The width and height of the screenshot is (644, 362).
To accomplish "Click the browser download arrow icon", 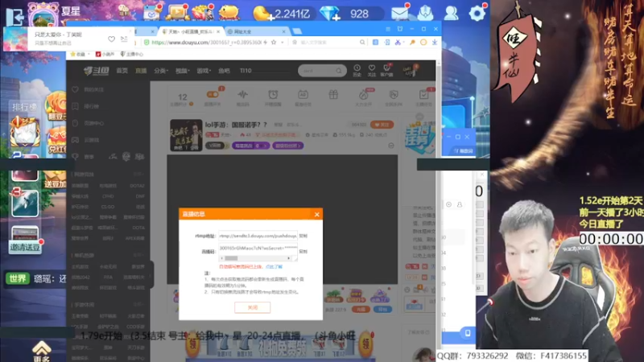I will tap(435, 43).
